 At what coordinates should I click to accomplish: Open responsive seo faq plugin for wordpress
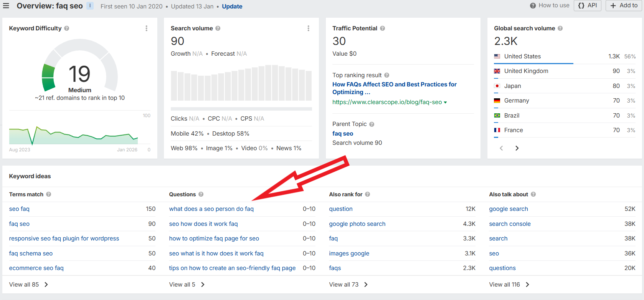pos(64,239)
